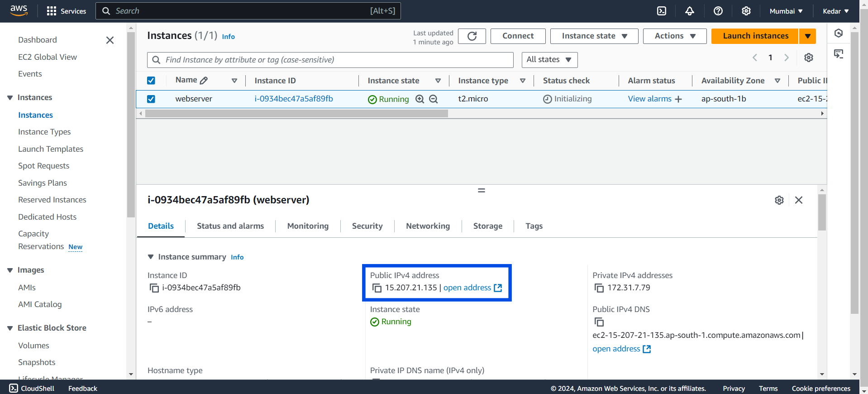
Task: Collapse the Instance summary section
Action: click(151, 257)
